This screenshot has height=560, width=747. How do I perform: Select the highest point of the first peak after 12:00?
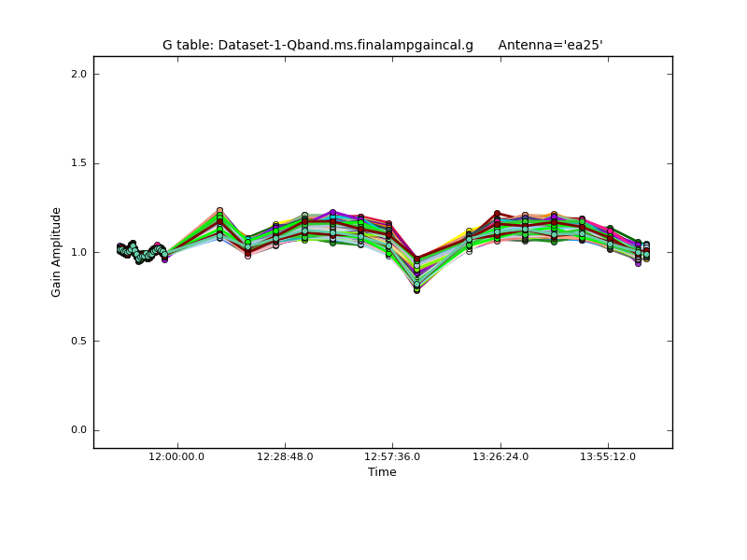219,211
